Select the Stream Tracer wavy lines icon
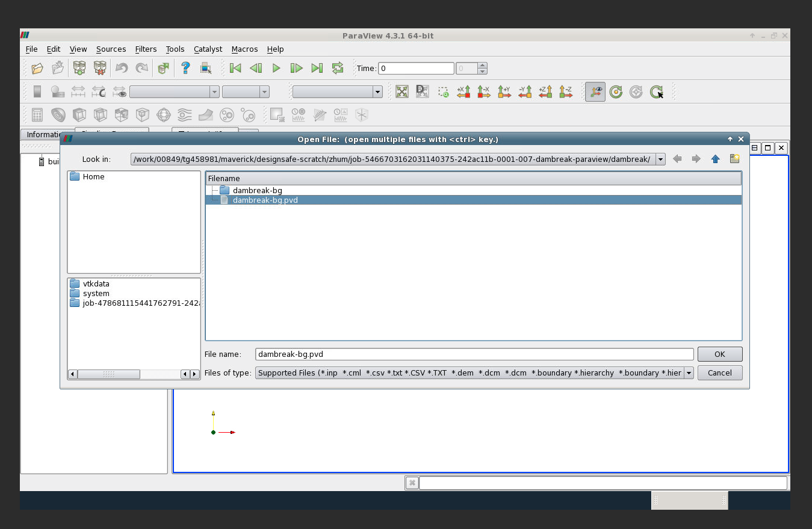The width and height of the screenshot is (812, 529). tap(184, 114)
